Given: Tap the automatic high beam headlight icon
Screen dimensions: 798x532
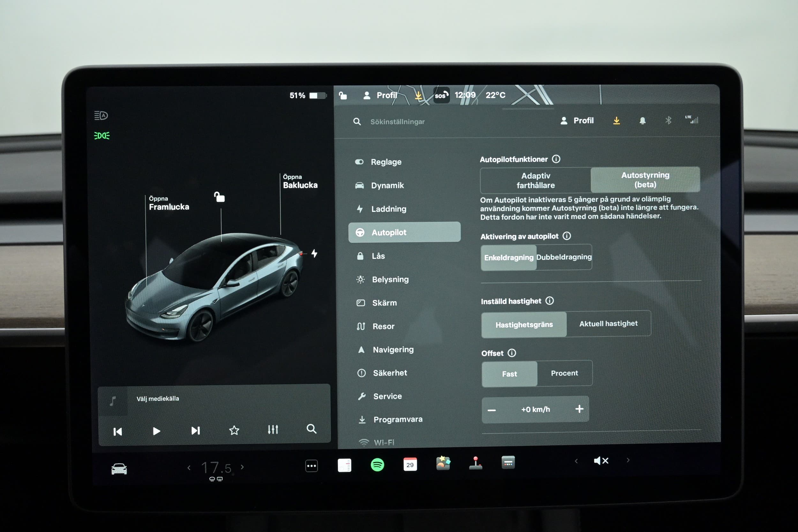Looking at the screenshot, I should click(101, 115).
